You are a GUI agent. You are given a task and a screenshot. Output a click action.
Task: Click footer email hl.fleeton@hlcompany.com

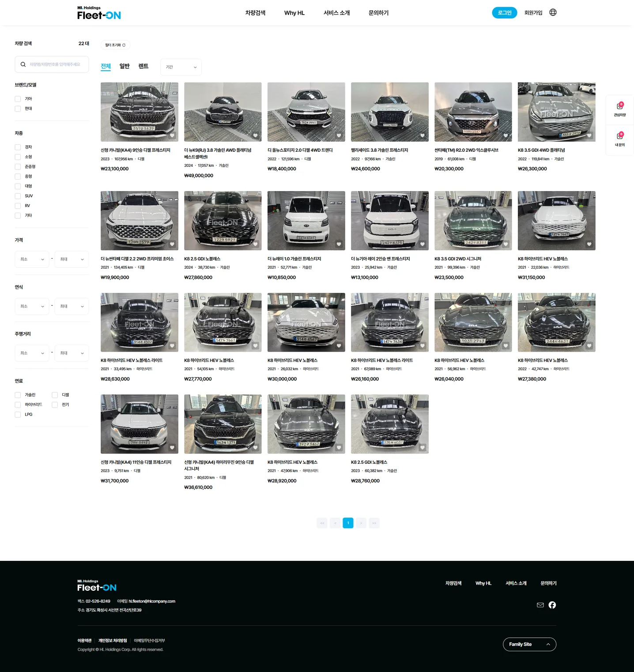click(152, 601)
